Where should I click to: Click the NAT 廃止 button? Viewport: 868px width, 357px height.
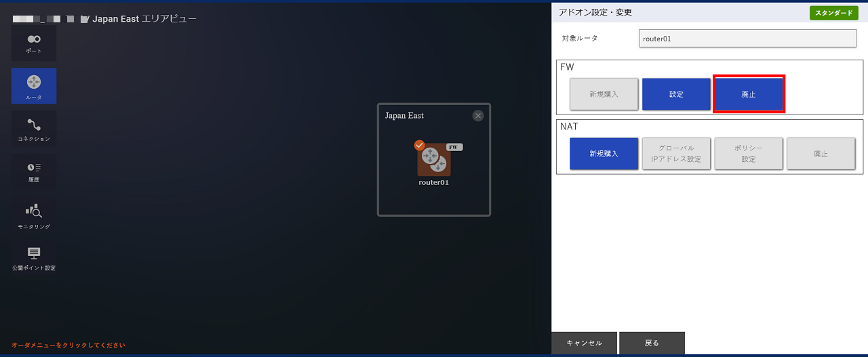click(821, 154)
